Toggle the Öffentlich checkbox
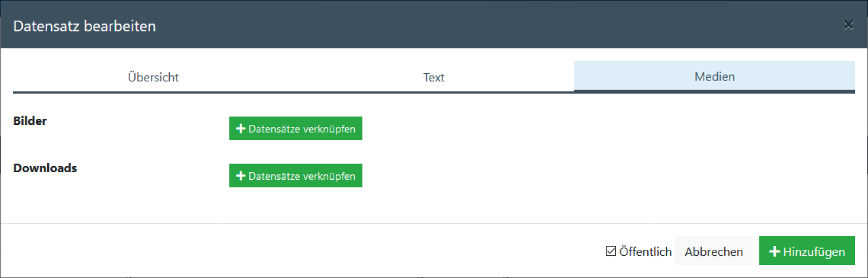868x278 pixels. [611, 251]
